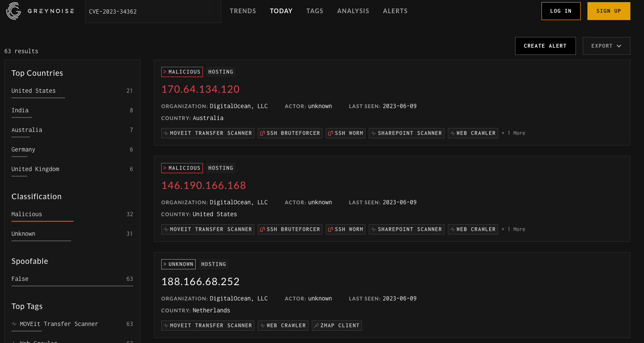Click United States country value on second card
Viewport: 644px width, 343px height.
pos(215,214)
